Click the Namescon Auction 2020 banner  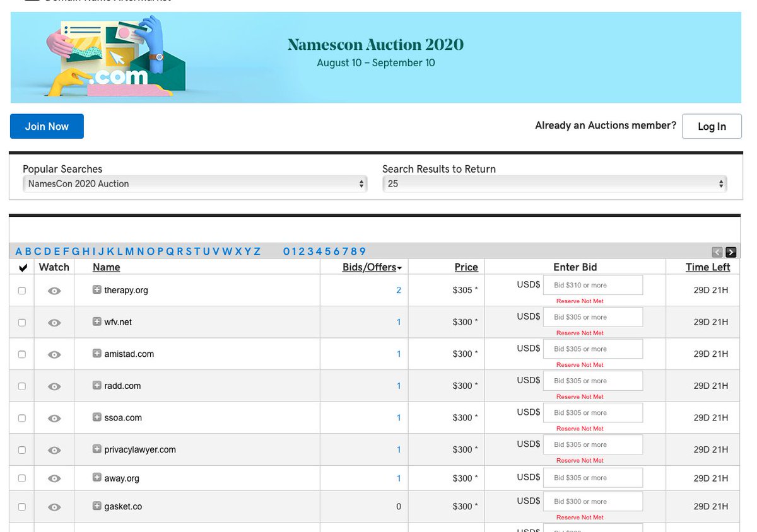376,57
